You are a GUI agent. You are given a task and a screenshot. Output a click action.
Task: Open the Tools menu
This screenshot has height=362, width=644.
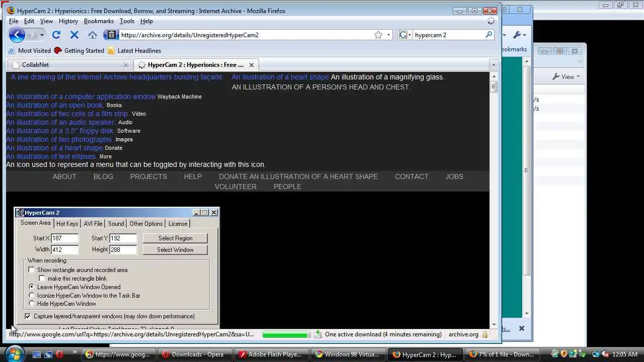click(x=127, y=21)
